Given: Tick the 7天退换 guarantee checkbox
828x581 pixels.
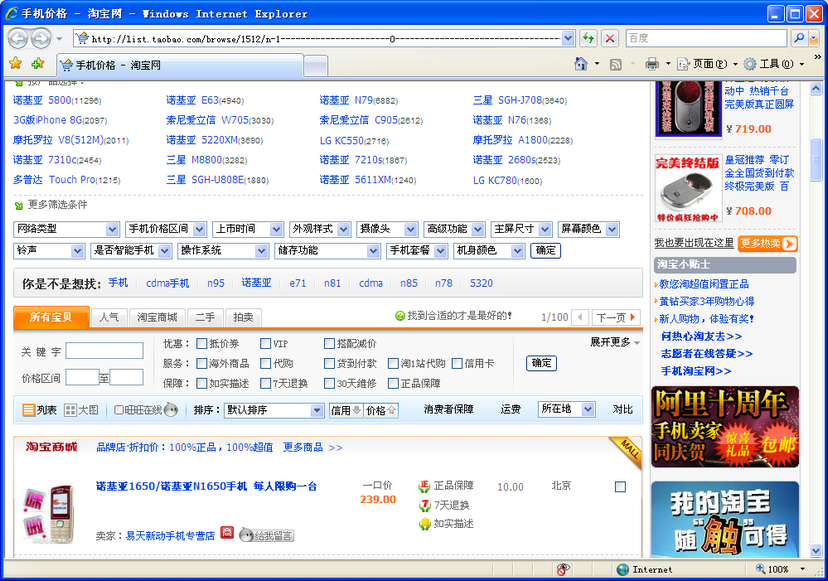Looking at the screenshot, I should 266,384.
